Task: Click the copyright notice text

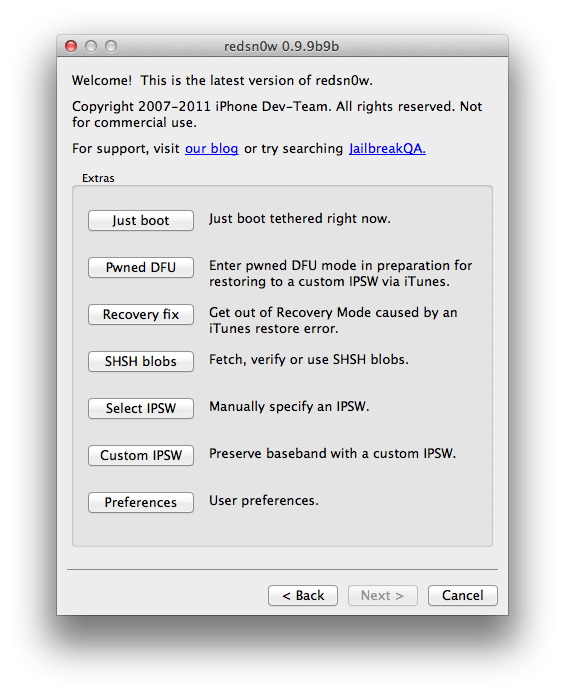Action: point(277,114)
